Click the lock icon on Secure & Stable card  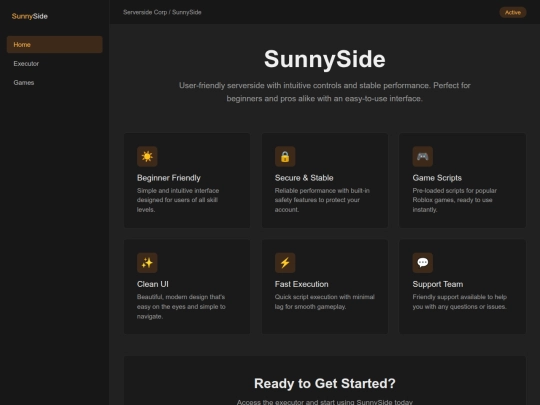pyautogui.click(x=285, y=156)
